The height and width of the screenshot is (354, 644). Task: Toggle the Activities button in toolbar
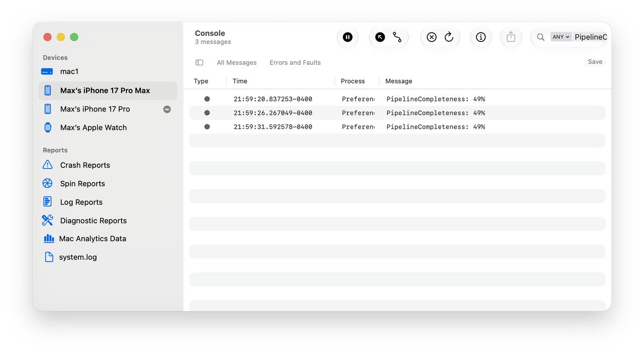397,38
